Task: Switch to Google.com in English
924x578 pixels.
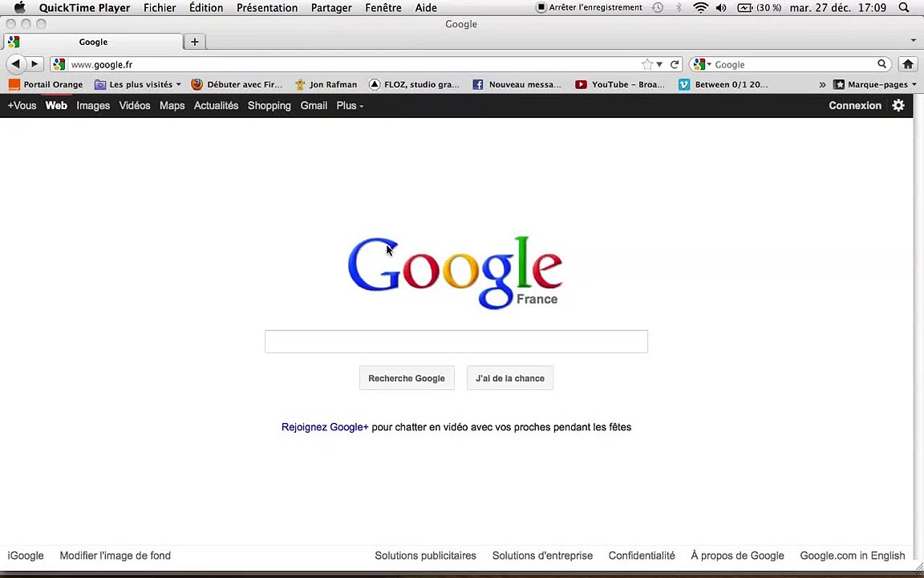Action: click(852, 556)
